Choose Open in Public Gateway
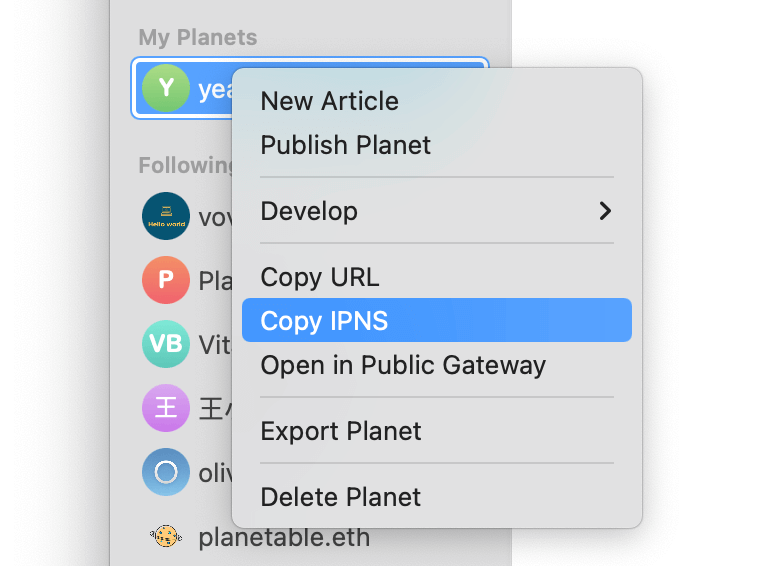This screenshot has height=566, width=774. click(x=403, y=365)
